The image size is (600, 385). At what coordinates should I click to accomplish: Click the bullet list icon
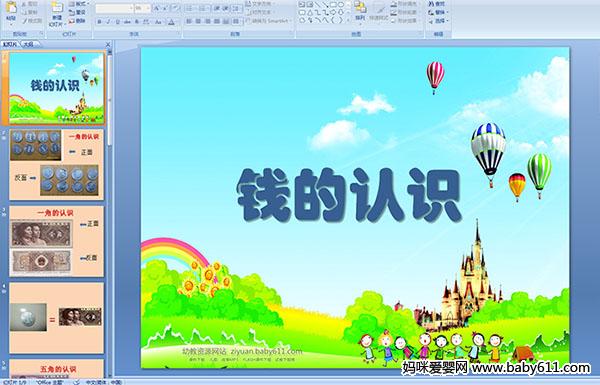[x=190, y=8]
